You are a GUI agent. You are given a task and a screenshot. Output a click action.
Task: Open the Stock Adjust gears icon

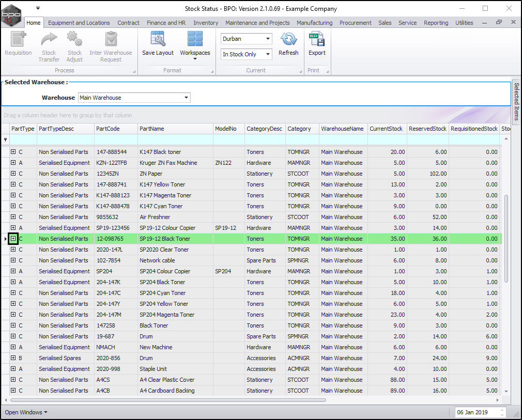point(75,40)
